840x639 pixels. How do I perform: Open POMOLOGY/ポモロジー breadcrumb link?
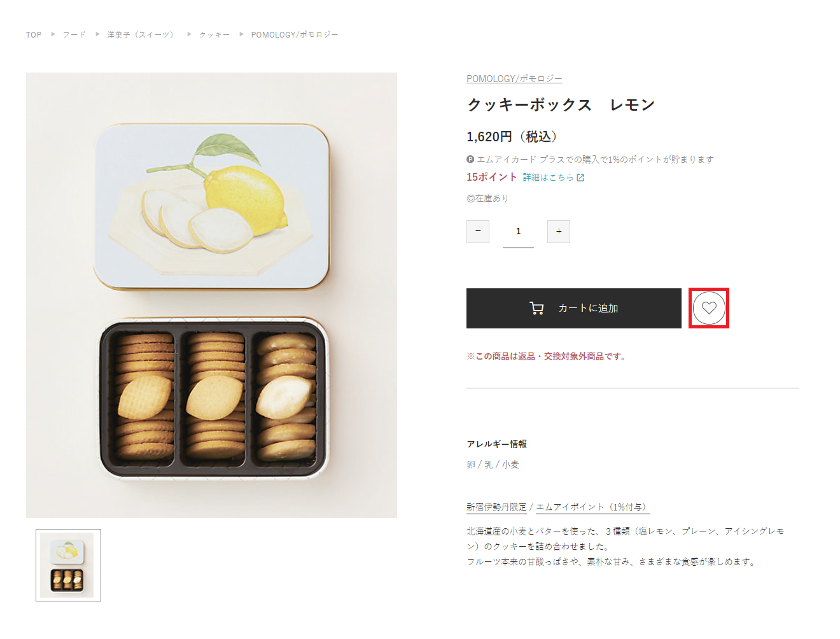[x=295, y=35]
